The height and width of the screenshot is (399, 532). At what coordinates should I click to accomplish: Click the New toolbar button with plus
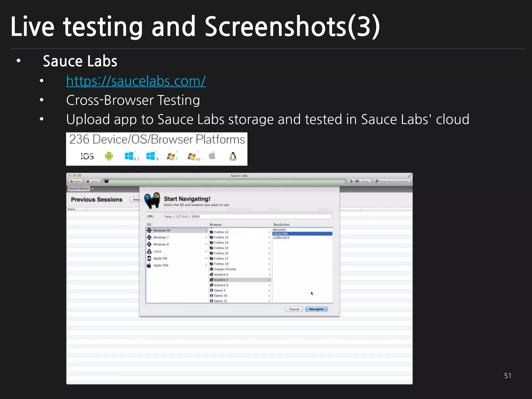click(75, 181)
